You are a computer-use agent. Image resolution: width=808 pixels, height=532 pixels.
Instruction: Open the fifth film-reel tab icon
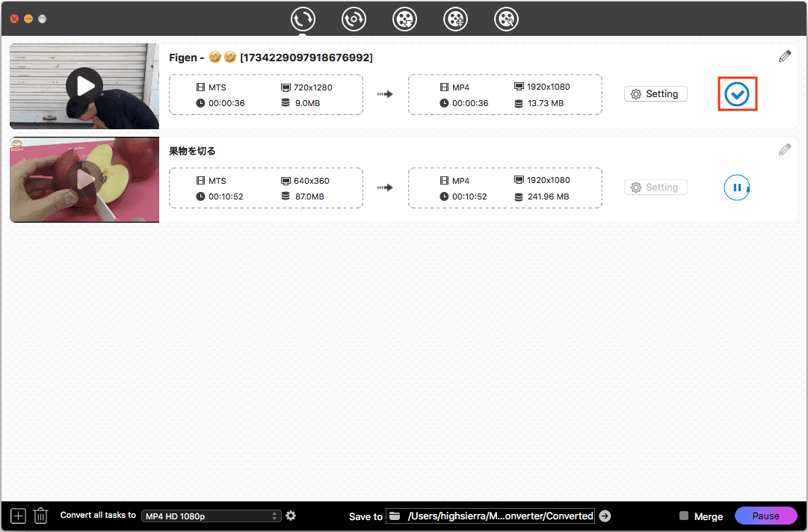[506, 19]
